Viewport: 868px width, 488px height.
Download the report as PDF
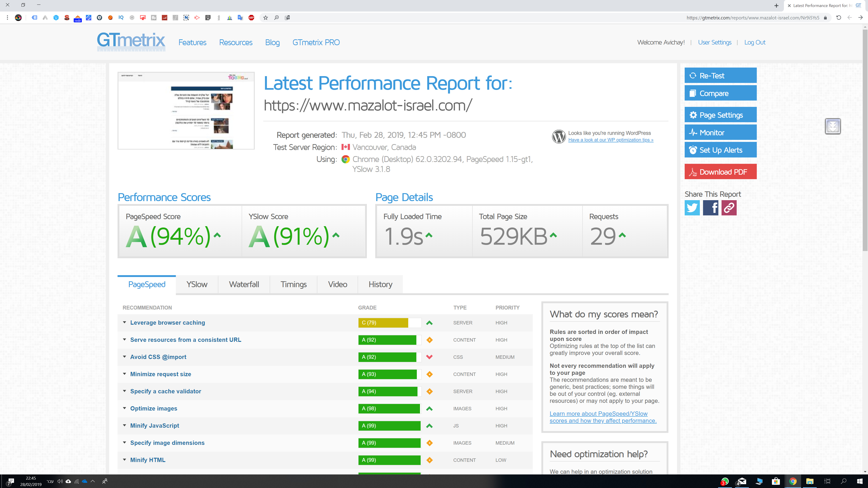(720, 172)
